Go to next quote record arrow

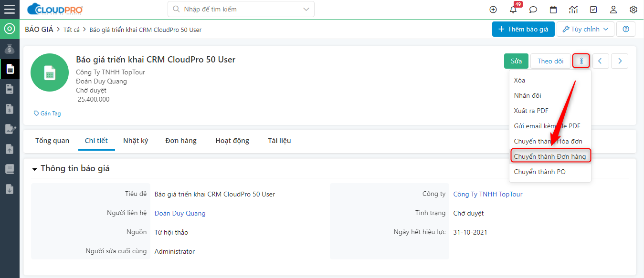tap(620, 61)
